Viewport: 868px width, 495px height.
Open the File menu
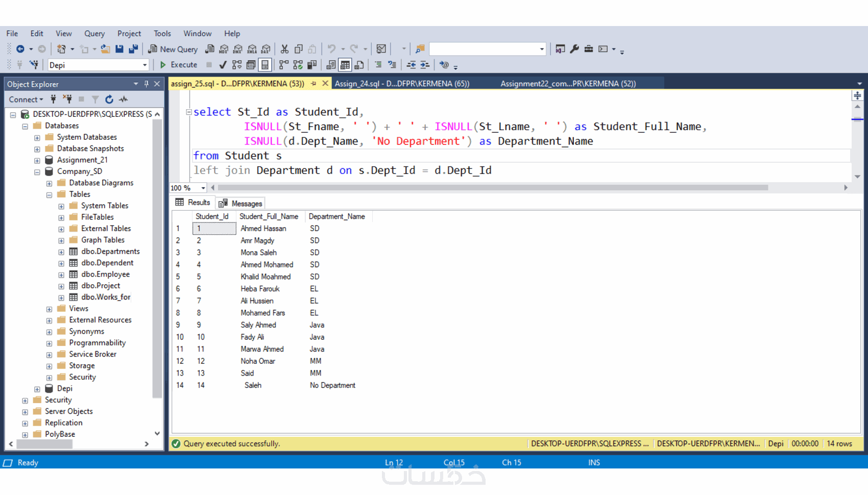point(12,33)
